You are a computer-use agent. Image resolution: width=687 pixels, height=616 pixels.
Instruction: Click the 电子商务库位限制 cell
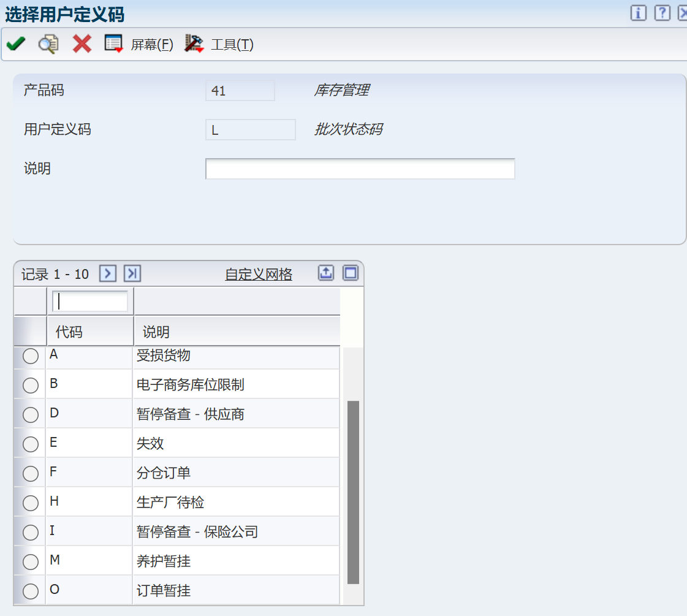point(236,384)
